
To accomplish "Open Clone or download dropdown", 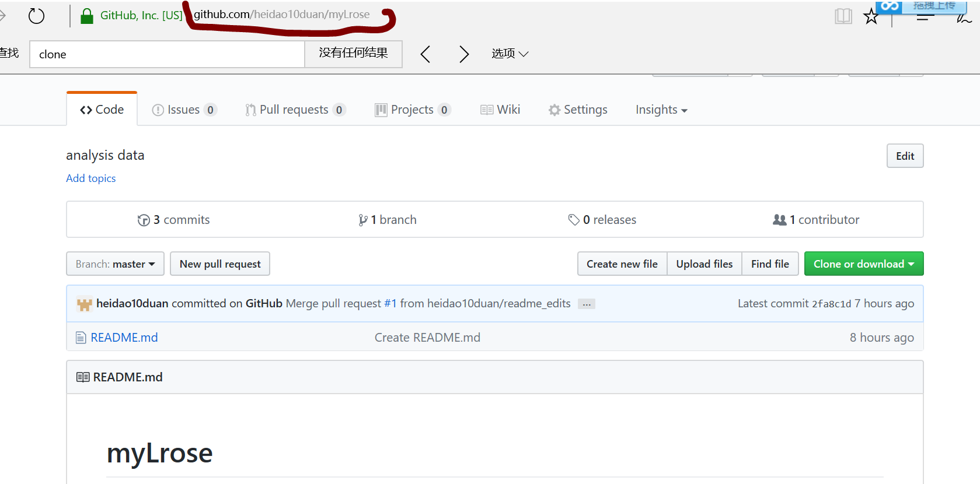I will pos(864,264).
